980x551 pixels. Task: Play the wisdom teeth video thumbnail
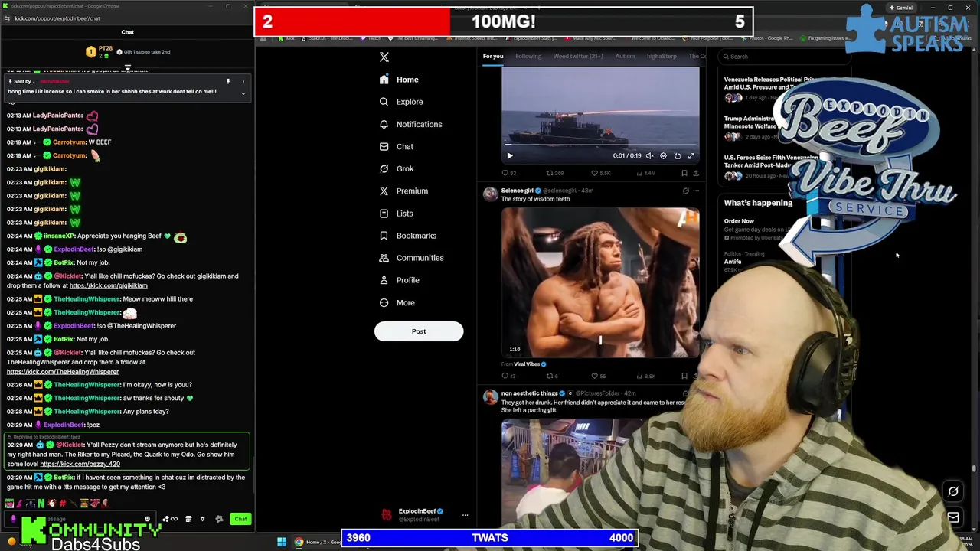pyautogui.click(x=600, y=282)
